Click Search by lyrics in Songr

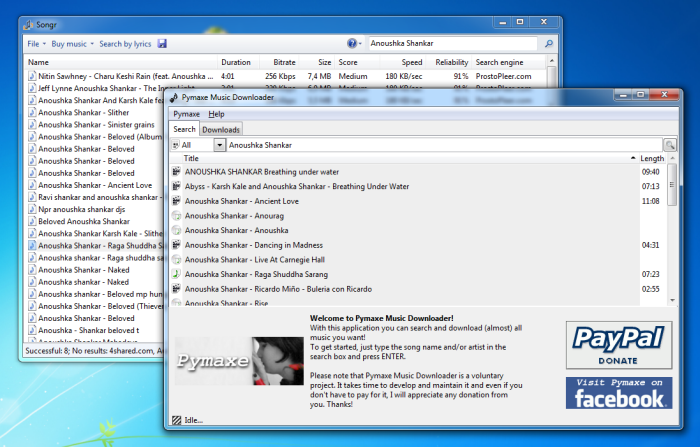125,44
